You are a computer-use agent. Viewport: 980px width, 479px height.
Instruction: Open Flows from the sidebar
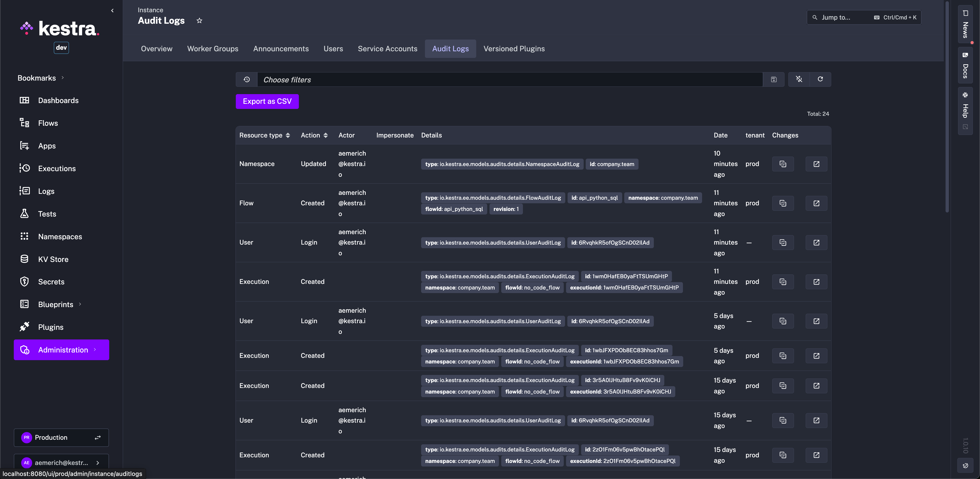(x=48, y=123)
